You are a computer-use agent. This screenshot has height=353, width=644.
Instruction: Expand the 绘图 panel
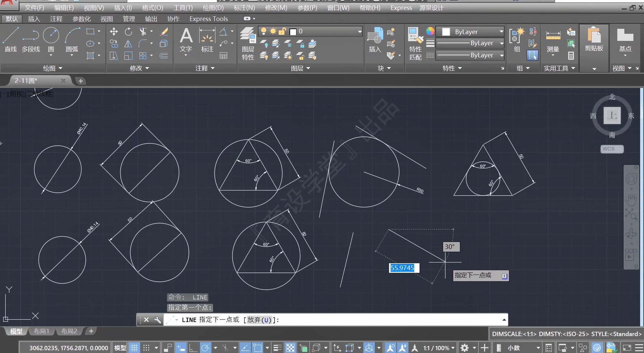(53, 68)
